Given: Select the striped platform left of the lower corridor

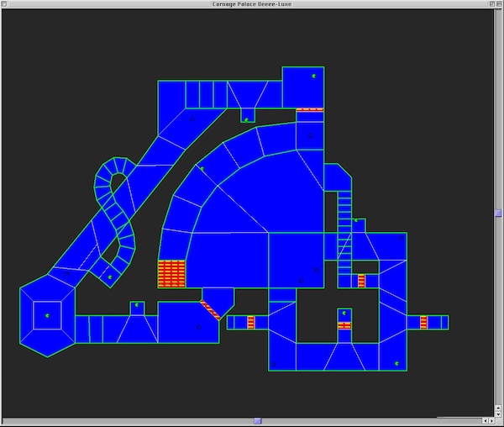Looking at the screenshot, I should click(x=250, y=322).
